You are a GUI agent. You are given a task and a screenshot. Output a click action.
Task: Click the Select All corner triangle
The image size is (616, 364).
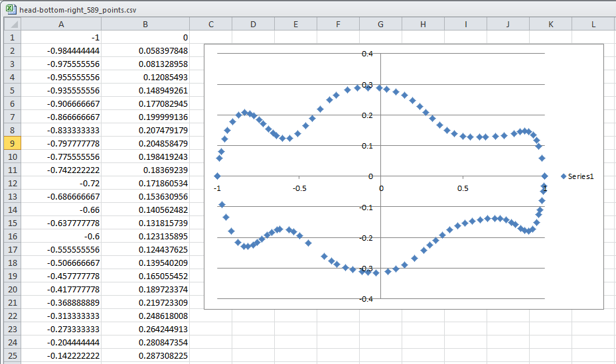click(13, 25)
